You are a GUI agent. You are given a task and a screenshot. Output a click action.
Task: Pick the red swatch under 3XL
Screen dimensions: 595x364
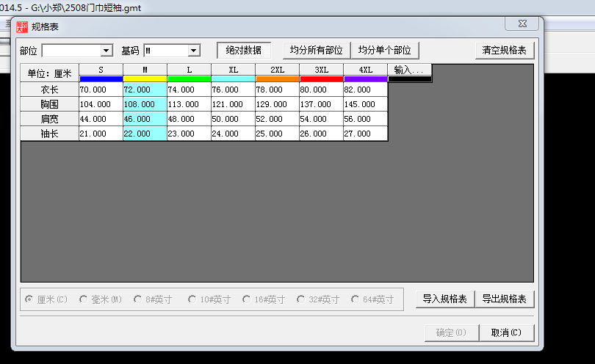coord(321,79)
